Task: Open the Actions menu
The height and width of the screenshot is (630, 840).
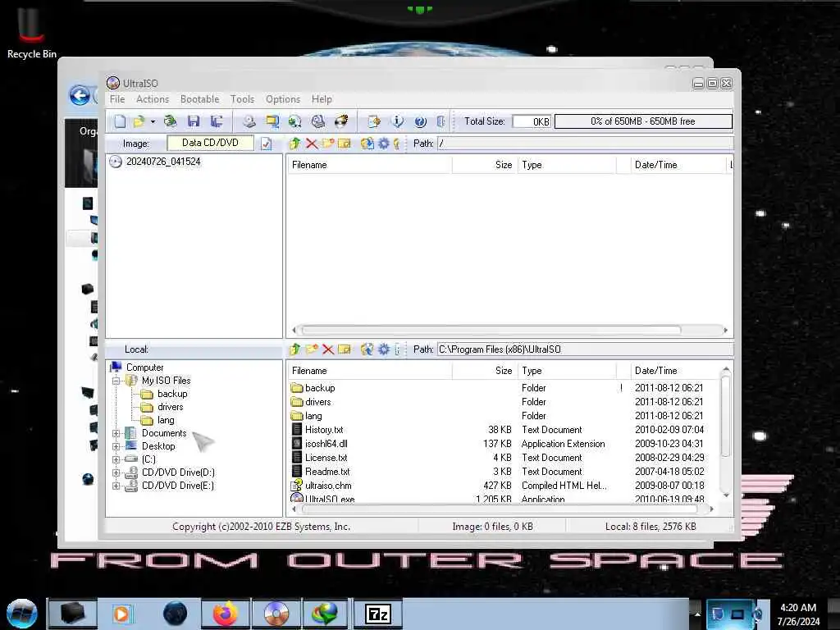Action: coord(152,99)
